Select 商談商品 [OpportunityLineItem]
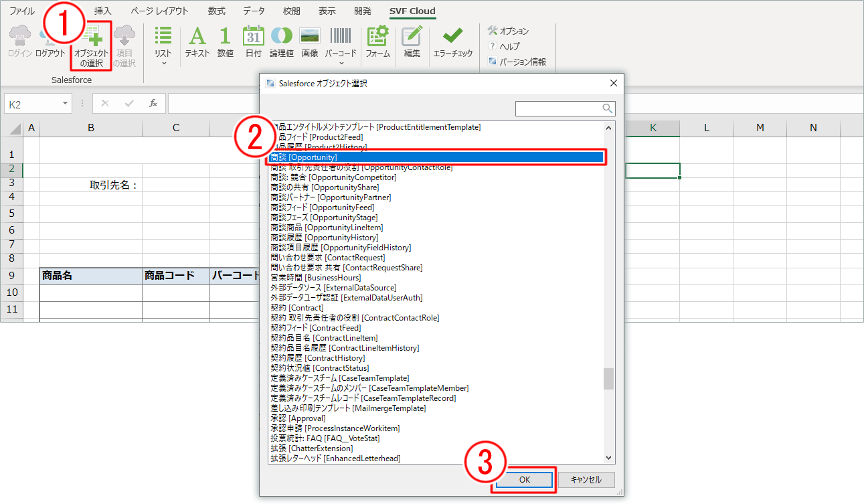The width and height of the screenshot is (864, 504). pyautogui.click(x=327, y=228)
